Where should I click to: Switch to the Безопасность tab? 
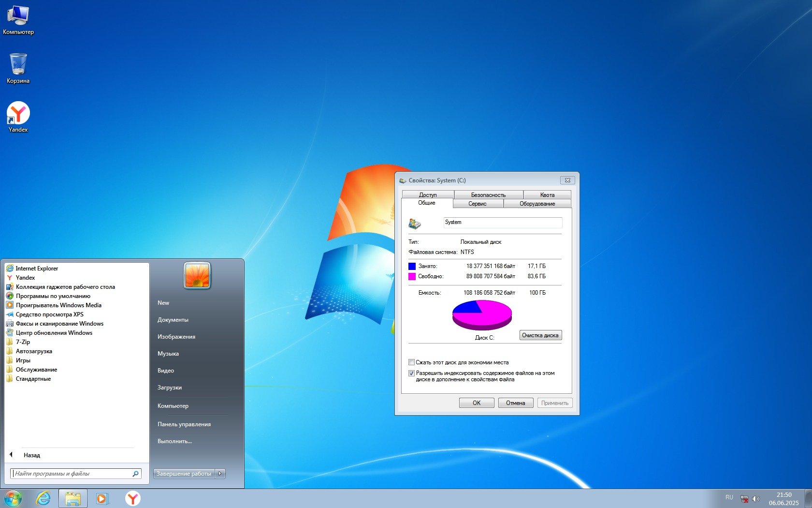coord(488,195)
